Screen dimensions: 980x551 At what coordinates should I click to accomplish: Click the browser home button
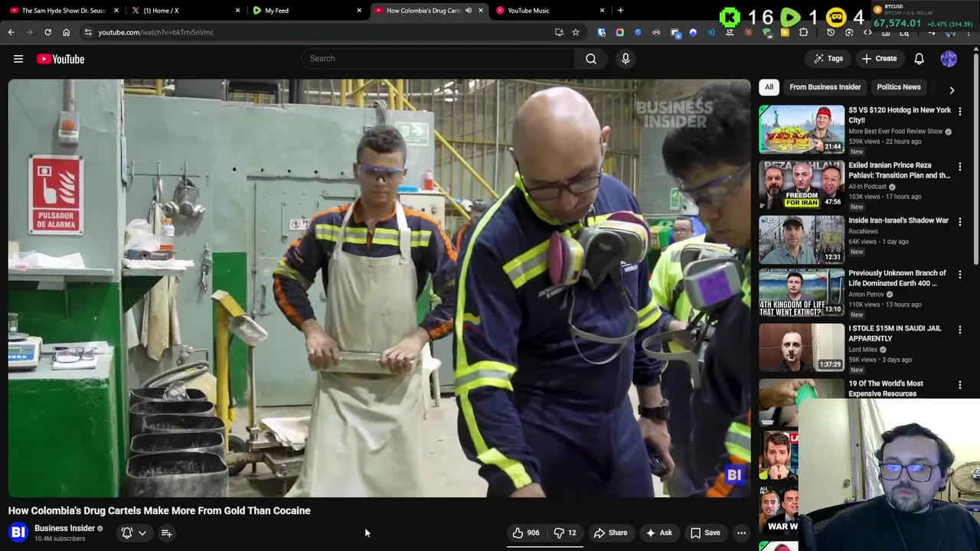(66, 32)
